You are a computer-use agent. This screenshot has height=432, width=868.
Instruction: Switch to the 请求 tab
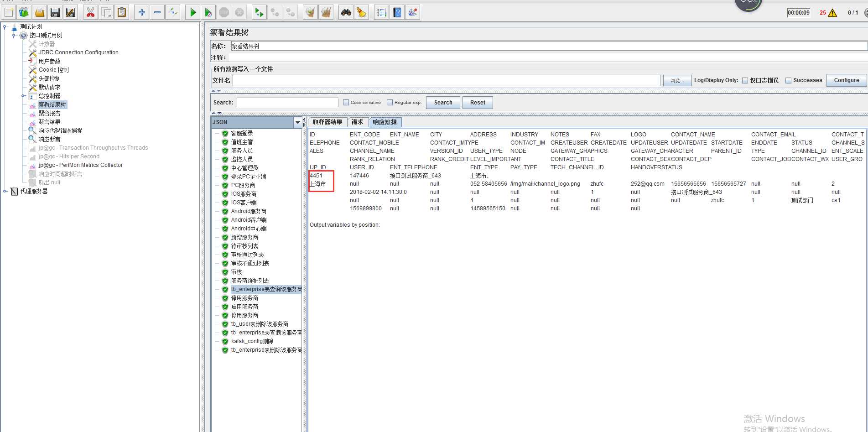357,122
